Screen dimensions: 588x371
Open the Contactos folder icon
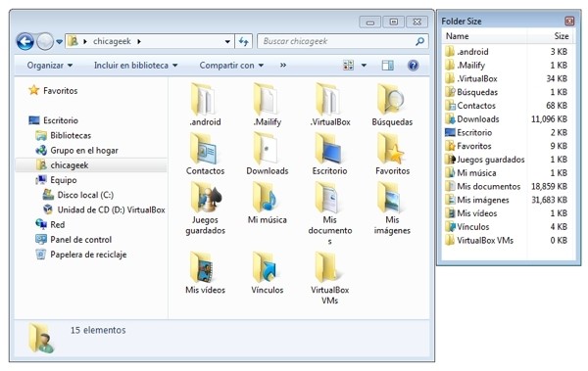point(203,149)
